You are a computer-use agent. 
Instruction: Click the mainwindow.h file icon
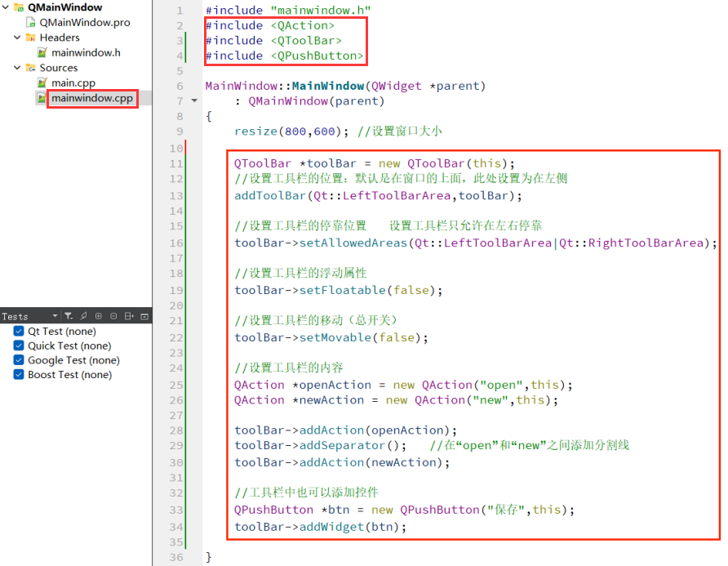[42, 52]
